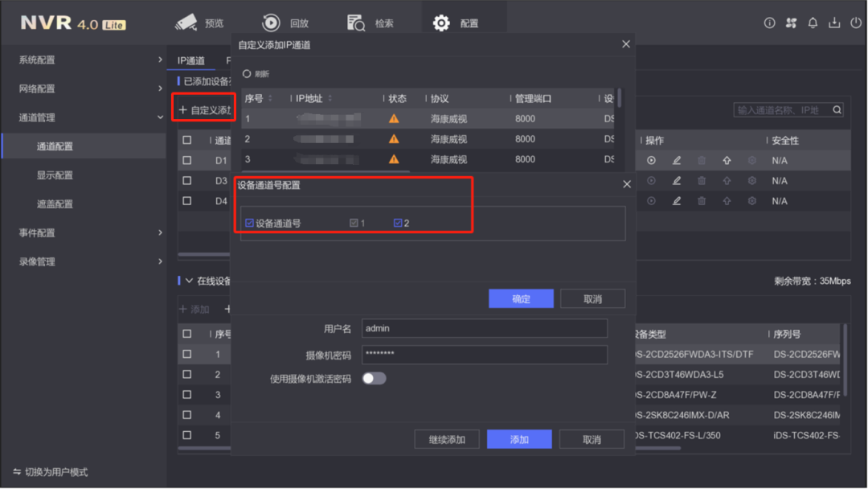Viewport: 868px width, 489px height.
Task: Toggle the 使用摄像机激活密码 switch
Action: 374,378
